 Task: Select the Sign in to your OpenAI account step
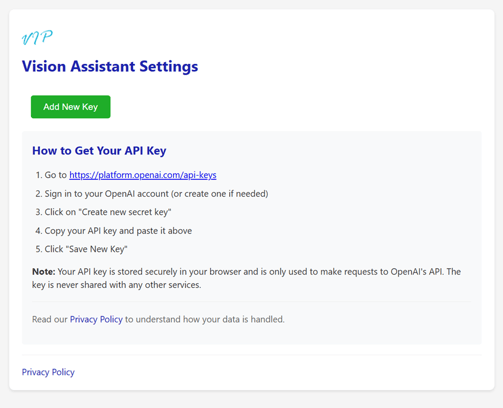[x=156, y=194]
